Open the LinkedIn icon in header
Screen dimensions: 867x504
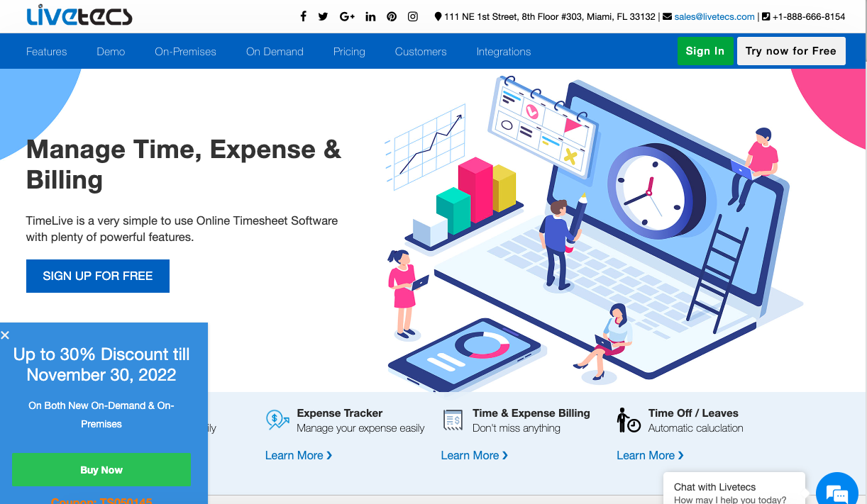(370, 16)
